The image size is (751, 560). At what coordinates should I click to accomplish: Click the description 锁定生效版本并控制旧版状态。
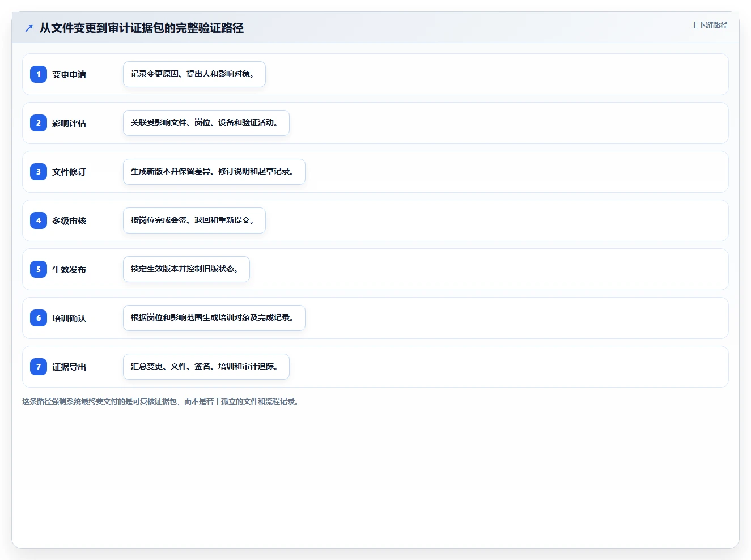186,269
